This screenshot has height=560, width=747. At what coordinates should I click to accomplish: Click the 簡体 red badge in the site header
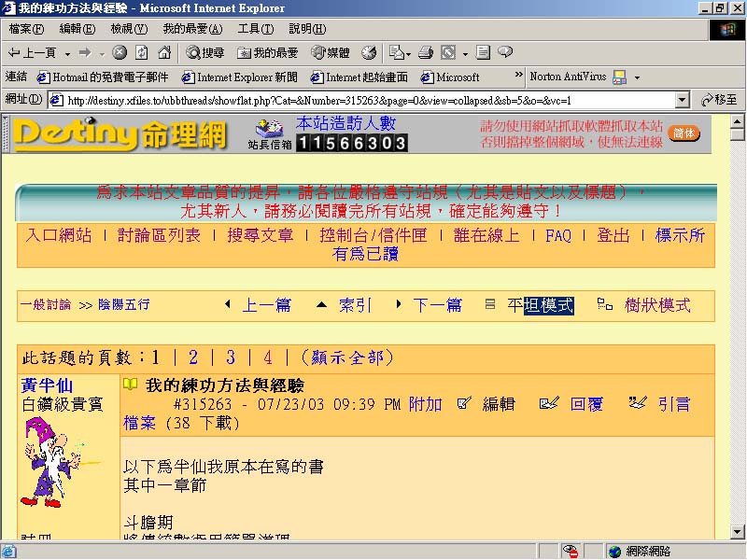(x=684, y=133)
